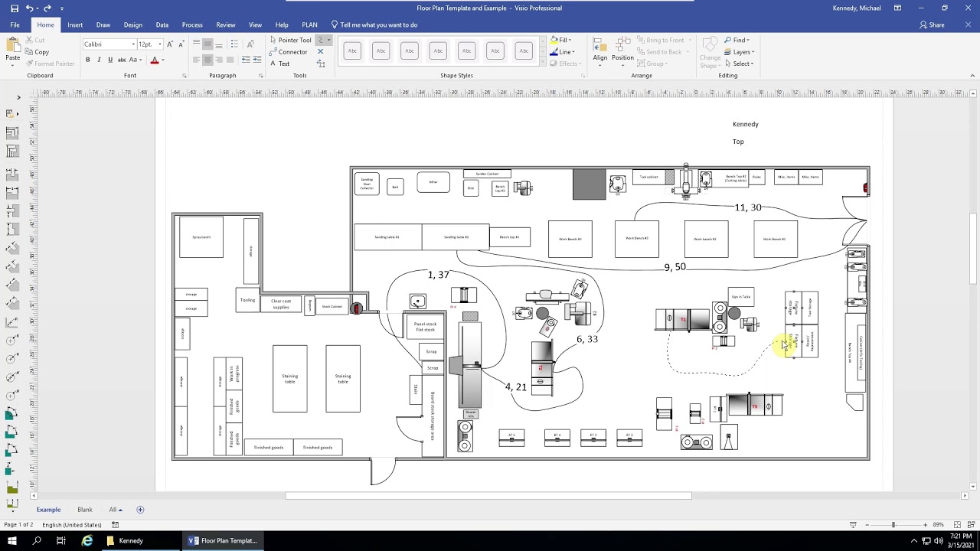
Task: Open the Paragraph dialog launcher
Action: point(260,76)
